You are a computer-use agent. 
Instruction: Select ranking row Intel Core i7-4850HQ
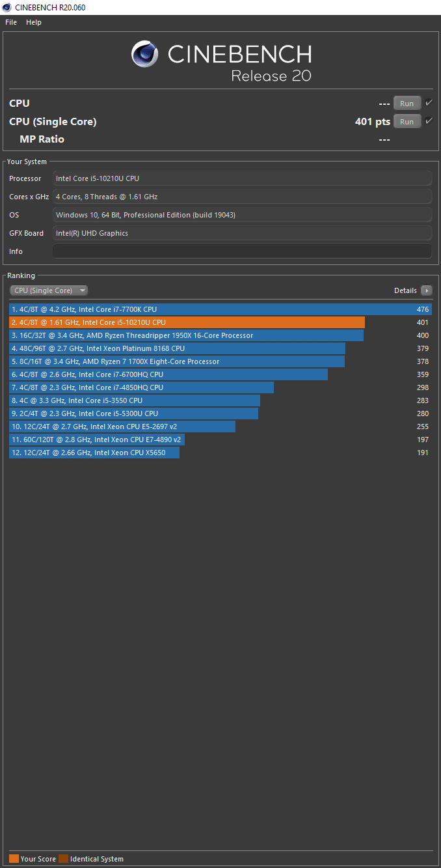(x=220, y=387)
